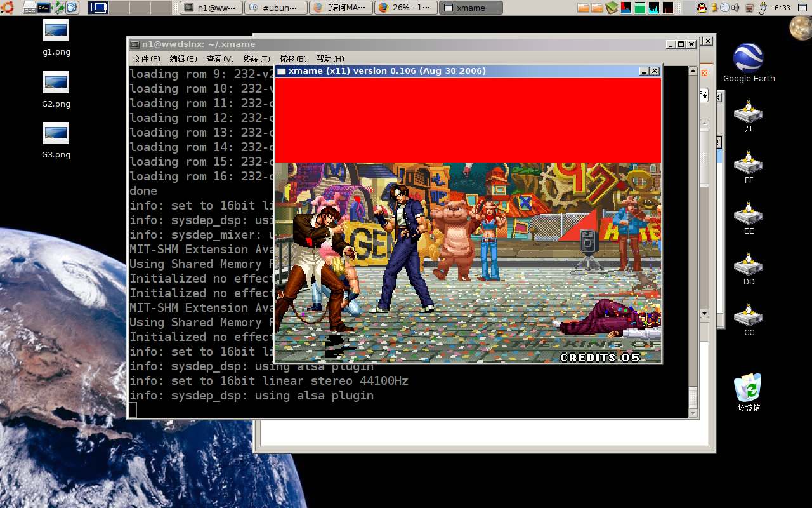
Task: Select the G3.png desktop file
Action: click(56, 141)
